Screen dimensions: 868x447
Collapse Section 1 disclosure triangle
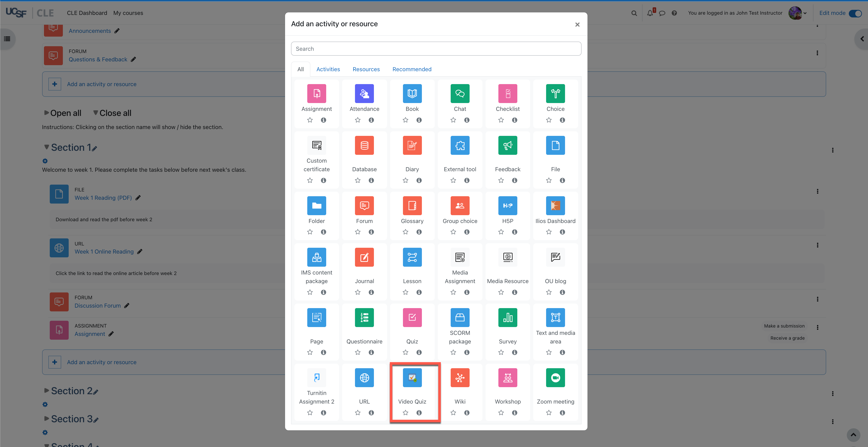[46, 147]
